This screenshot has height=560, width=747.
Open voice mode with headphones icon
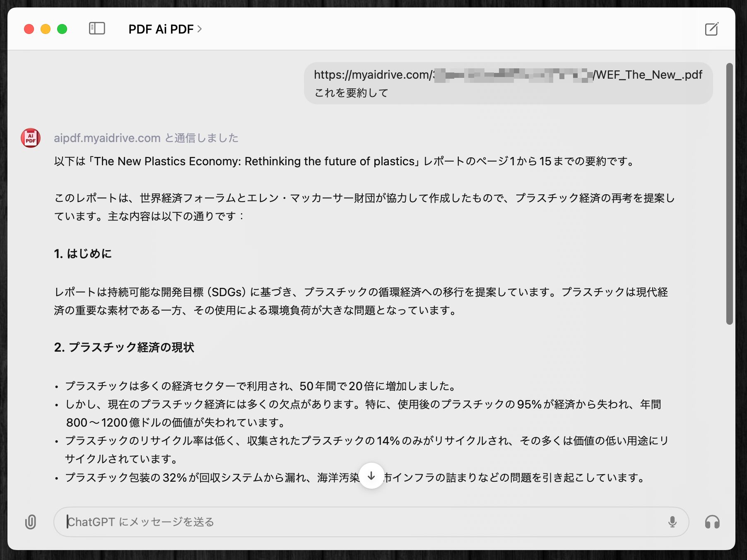(x=712, y=522)
